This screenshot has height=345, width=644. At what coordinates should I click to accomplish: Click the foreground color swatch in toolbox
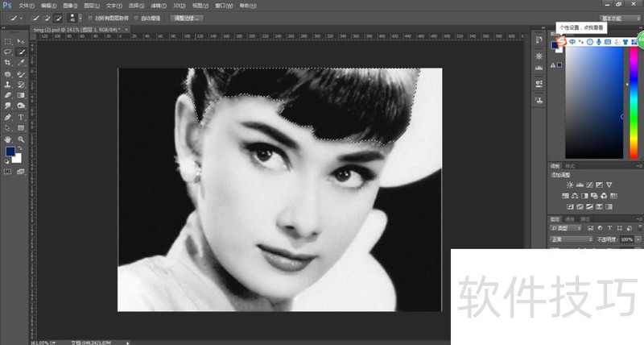pos(10,152)
